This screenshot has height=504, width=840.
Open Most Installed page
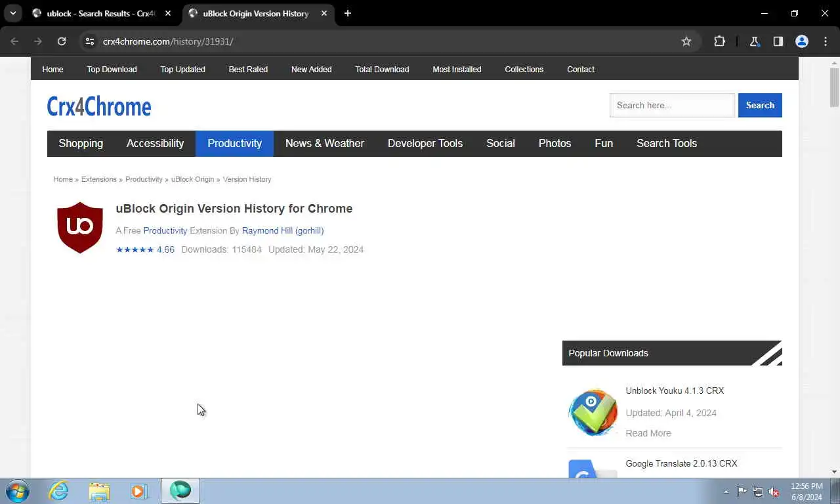coord(457,69)
